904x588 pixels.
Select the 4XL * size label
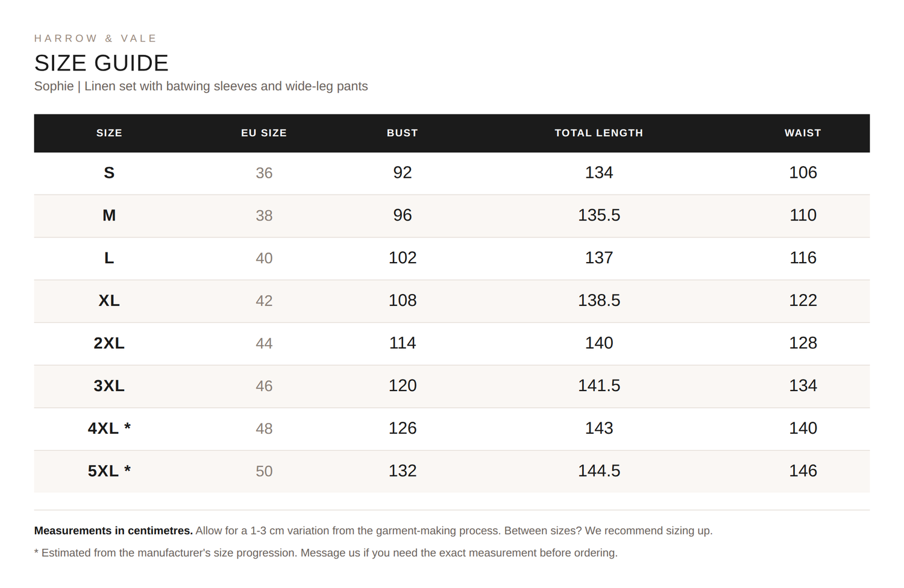pos(109,428)
